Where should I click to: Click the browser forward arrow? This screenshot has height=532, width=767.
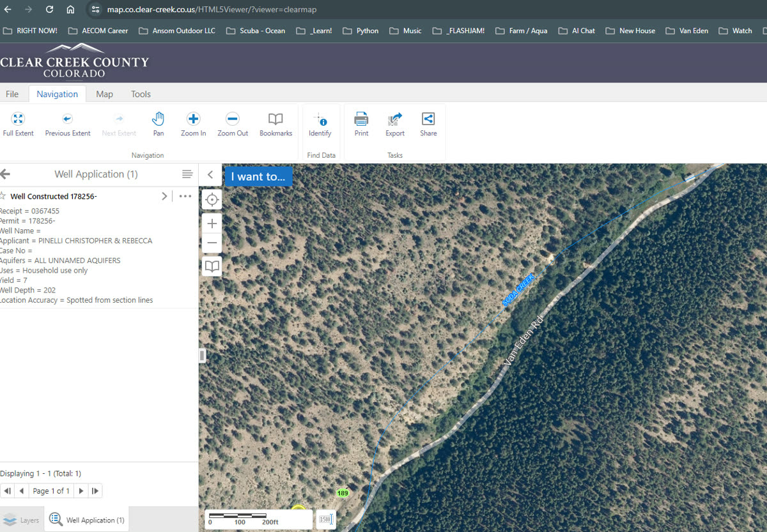click(28, 10)
